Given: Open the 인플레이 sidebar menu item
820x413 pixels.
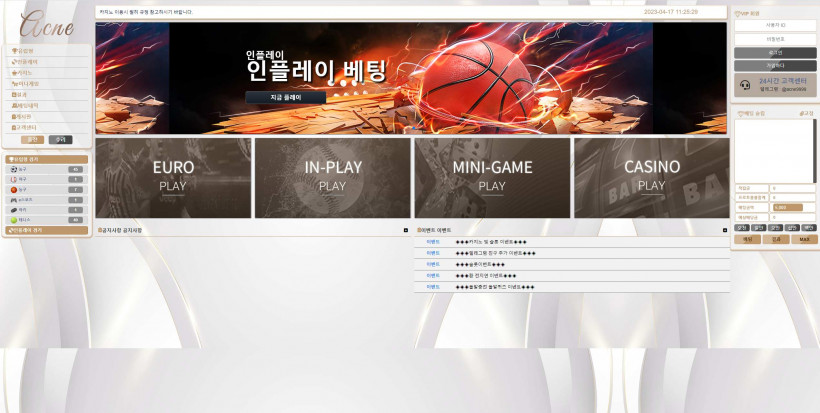Looking at the screenshot, I should (48, 62).
